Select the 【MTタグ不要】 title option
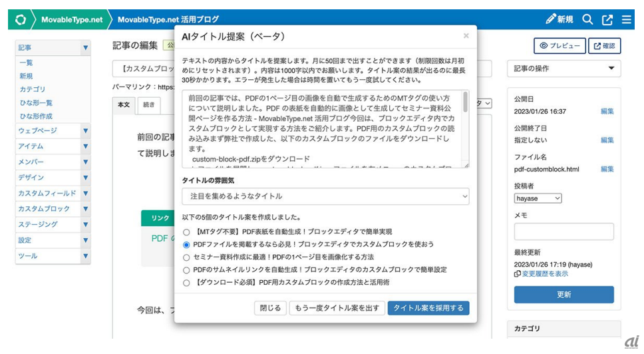The width and height of the screenshot is (644, 354). click(x=186, y=232)
